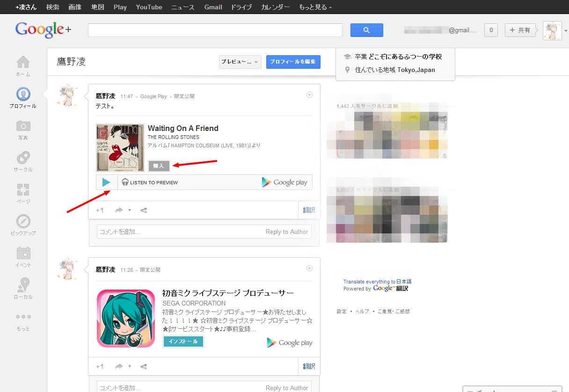This screenshot has height=392, width=569.
Task: Open the Events calendar icon
Action: click(x=23, y=254)
